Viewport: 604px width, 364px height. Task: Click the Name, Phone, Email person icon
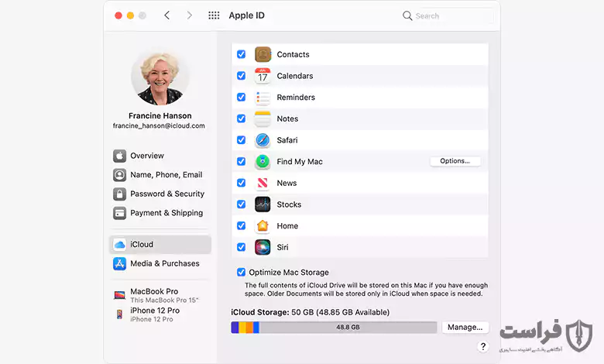(119, 175)
